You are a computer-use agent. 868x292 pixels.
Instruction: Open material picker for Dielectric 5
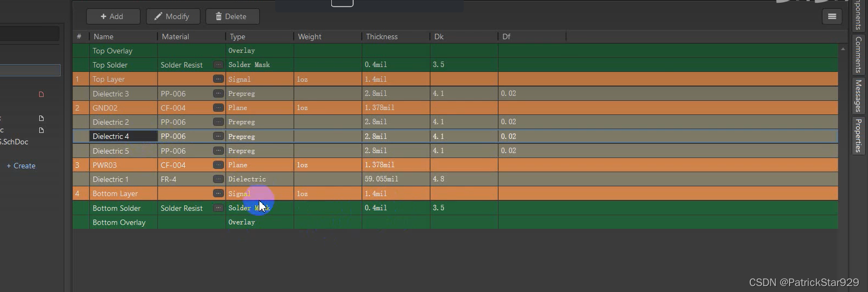tap(218, 150)
